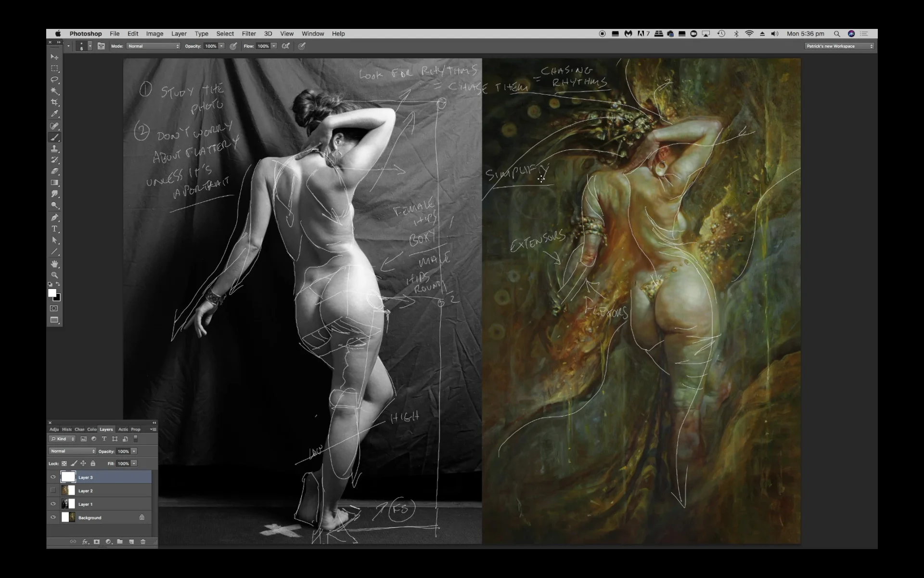
Task: Select the Smudge tool
Action: tap(54, 194)
